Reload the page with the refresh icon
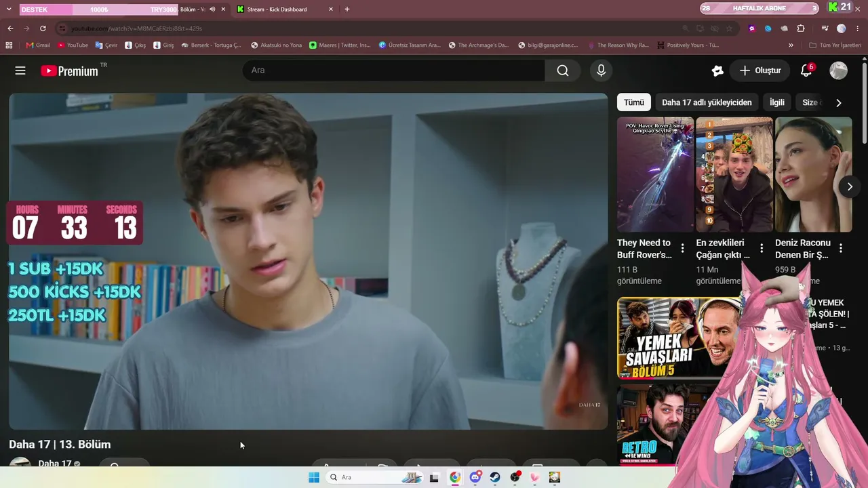This screenshot has height=488, width=868. (43, 28)
